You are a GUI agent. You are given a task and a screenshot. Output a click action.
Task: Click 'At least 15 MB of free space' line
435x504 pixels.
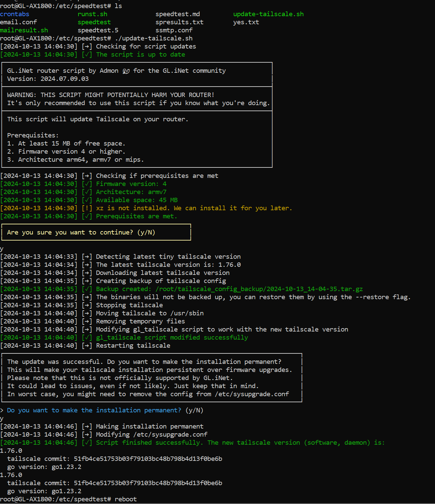click(66, 144)
